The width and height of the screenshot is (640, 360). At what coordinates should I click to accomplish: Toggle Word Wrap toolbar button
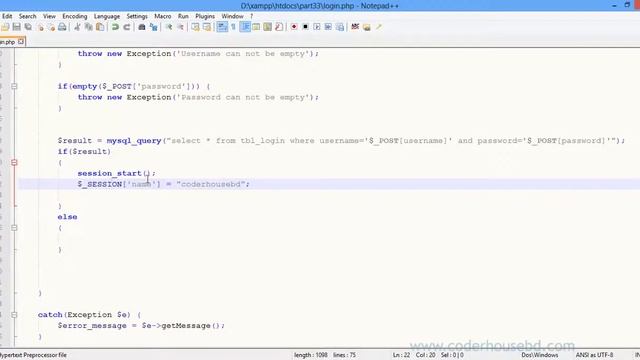click(222, 27)
